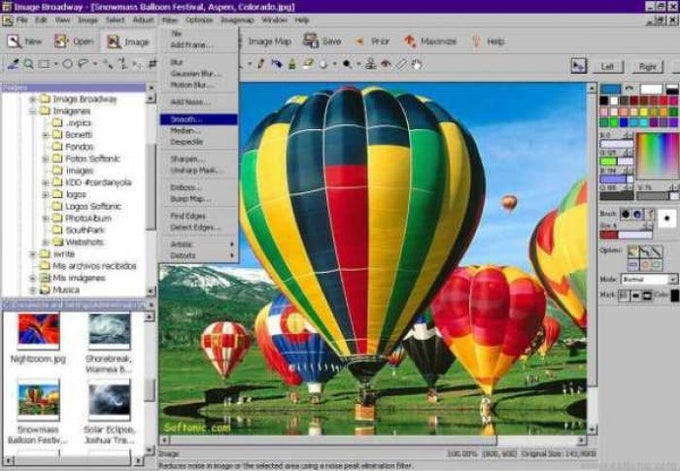Choose Gaussian Blur from the filter menu
Image resolution: width=680 pixels, height=471 pixels.
[199, 74]
